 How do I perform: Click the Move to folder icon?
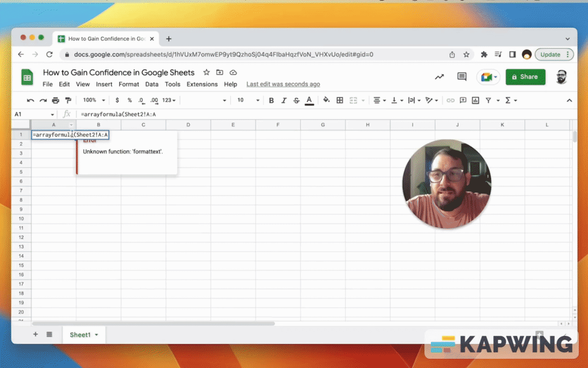(x=220, y=72)
